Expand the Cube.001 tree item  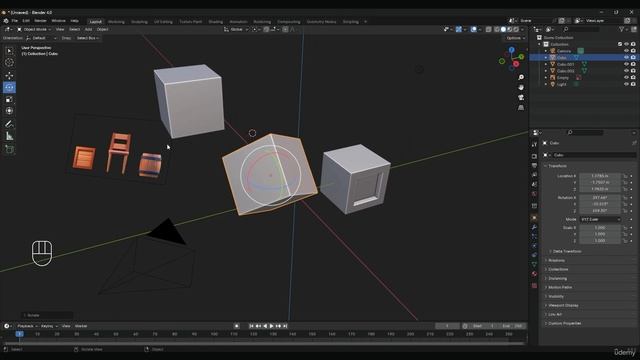(x=546, y=64)
